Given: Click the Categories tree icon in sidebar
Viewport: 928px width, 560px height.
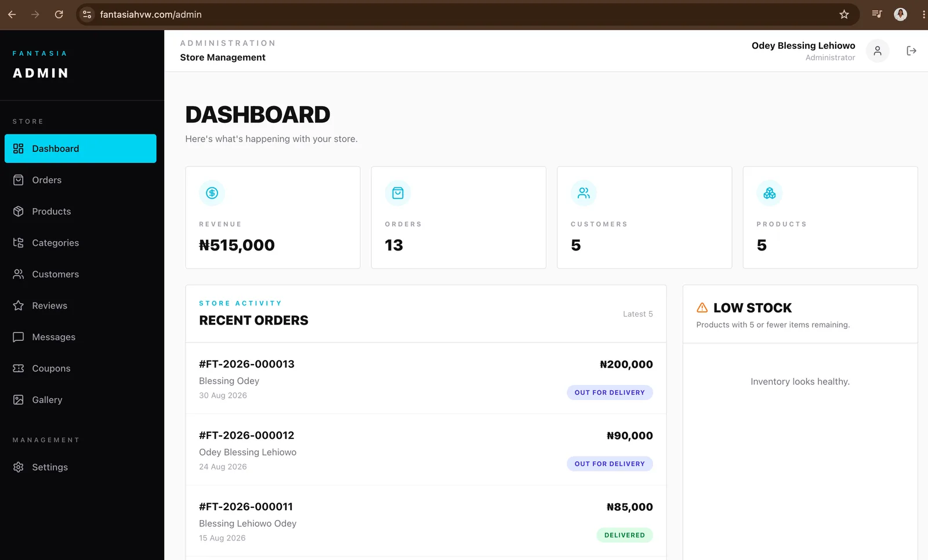Looking at the screenshot, I should click(19, 242).
